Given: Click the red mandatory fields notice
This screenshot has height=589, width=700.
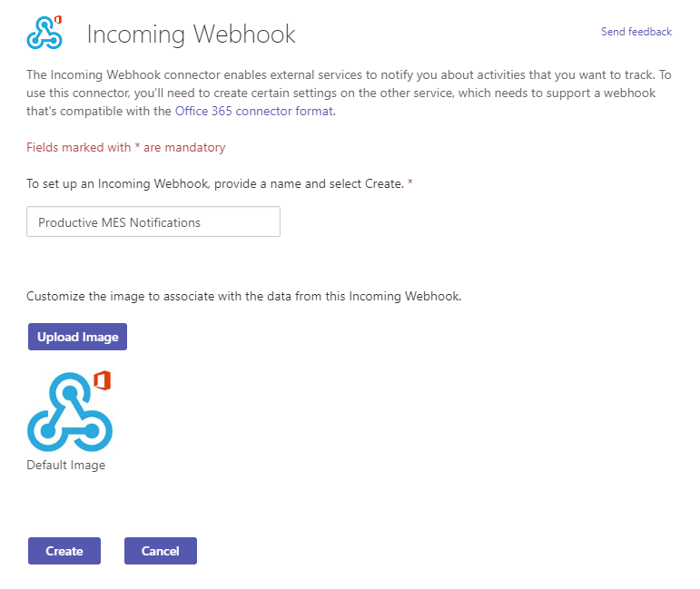Looking at the screenshot, I should [126, 147].
